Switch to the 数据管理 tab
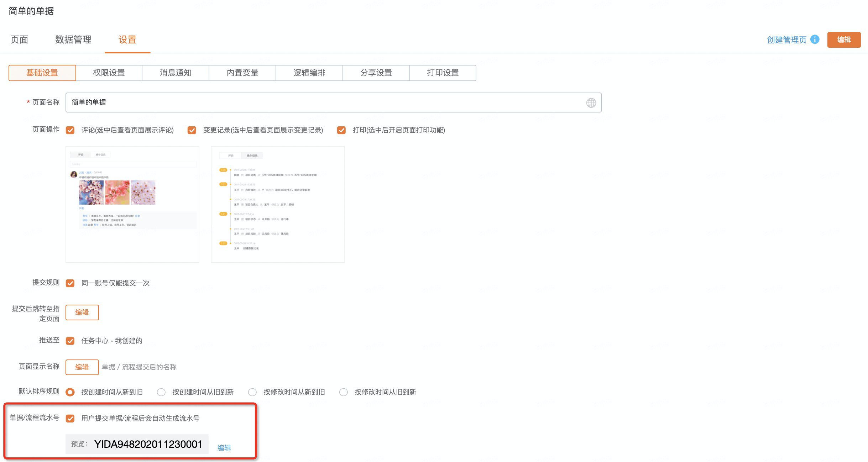 tap(73, 40)
